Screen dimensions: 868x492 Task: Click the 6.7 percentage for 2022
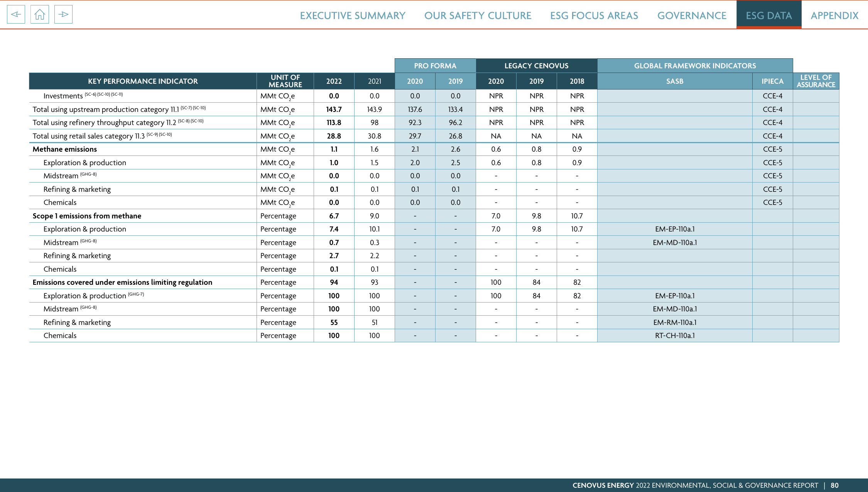(334, 216)
